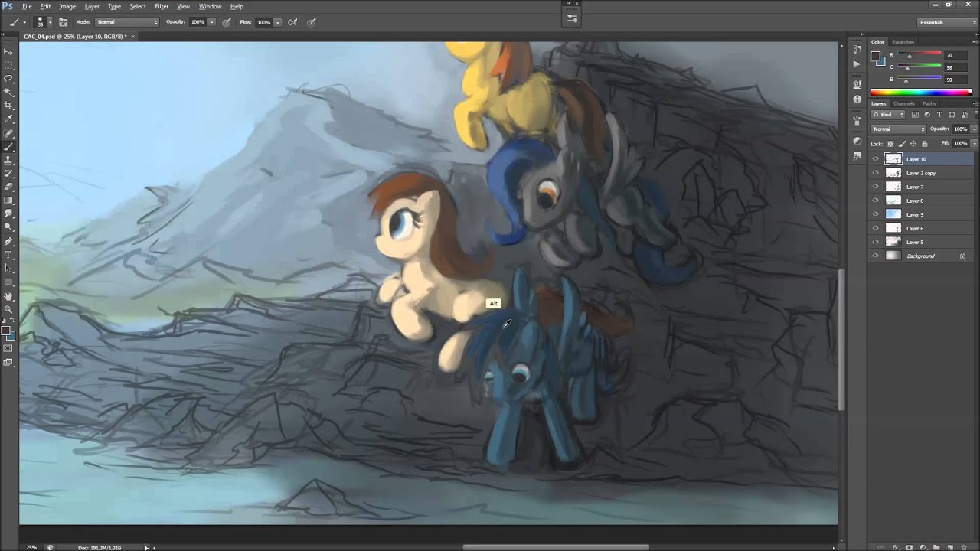
Task: Open the layer blend mode Normal dropdown
Action: (x=898, y=129)
